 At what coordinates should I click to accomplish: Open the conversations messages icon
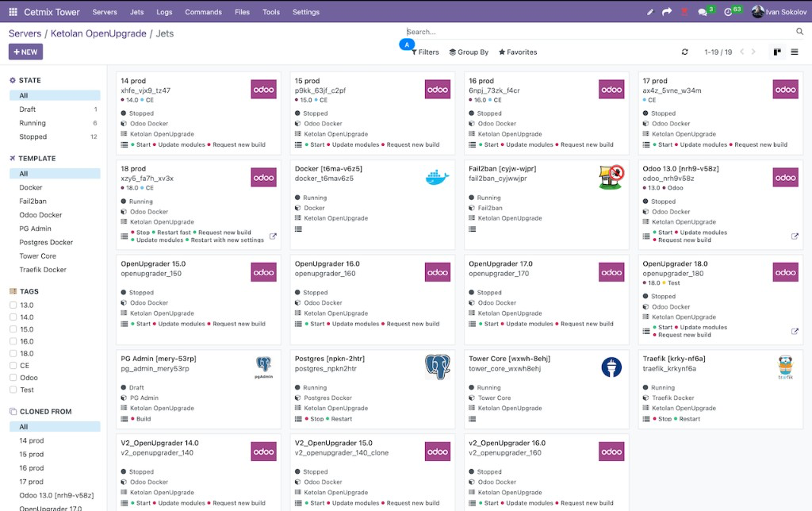(x=703, y=12)
